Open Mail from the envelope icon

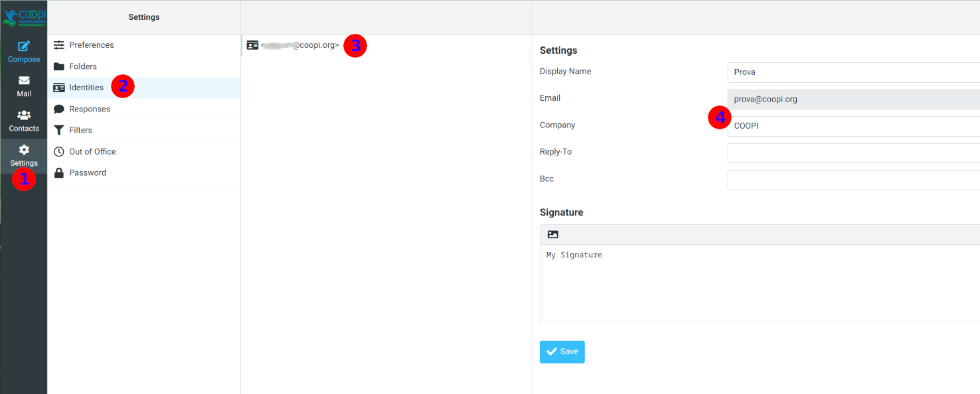coord(24,81)
